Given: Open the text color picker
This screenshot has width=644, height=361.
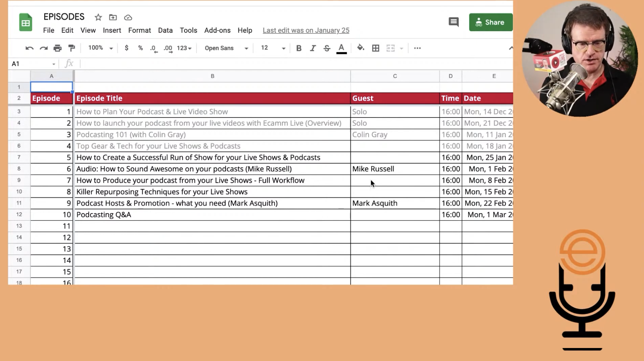Looking at the screenshot, I should tap(341, 48).
